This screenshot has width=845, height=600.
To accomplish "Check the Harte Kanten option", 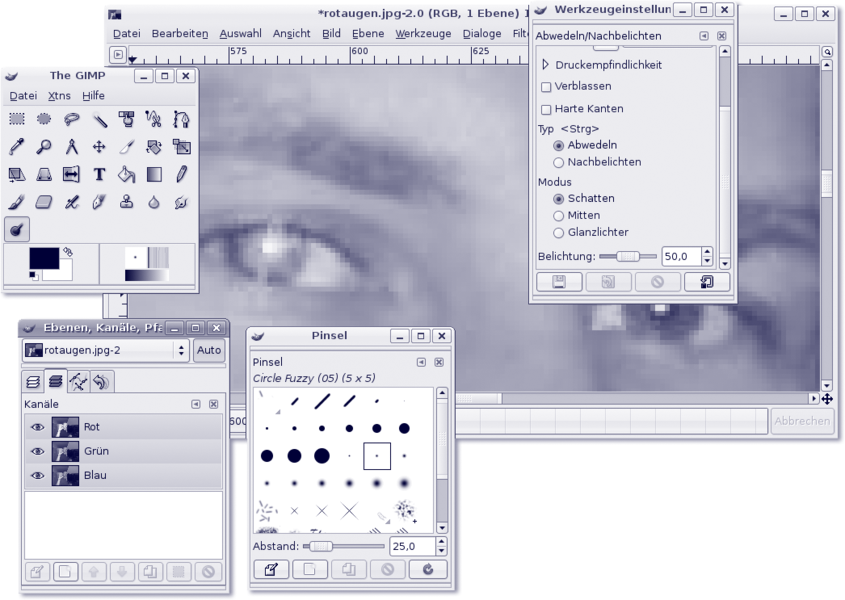I will click(x=546, y=109).
